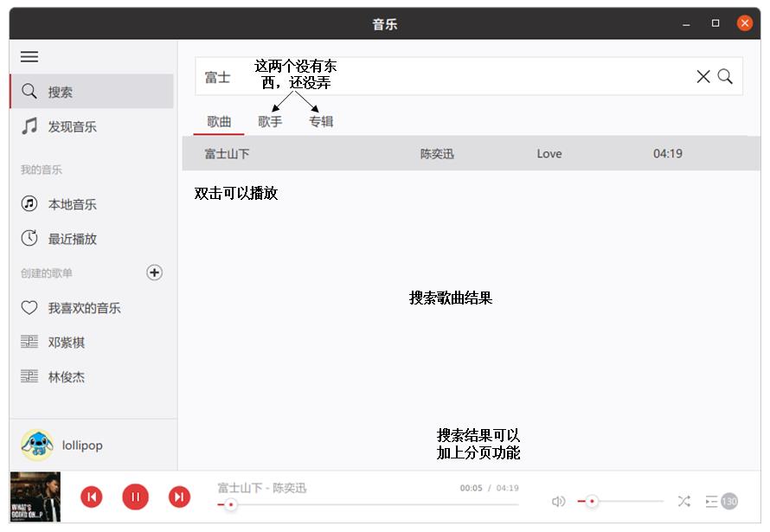Open 本地音乐 in the sidebar
This screenshot has width=770, height=532.
point(72,205)
